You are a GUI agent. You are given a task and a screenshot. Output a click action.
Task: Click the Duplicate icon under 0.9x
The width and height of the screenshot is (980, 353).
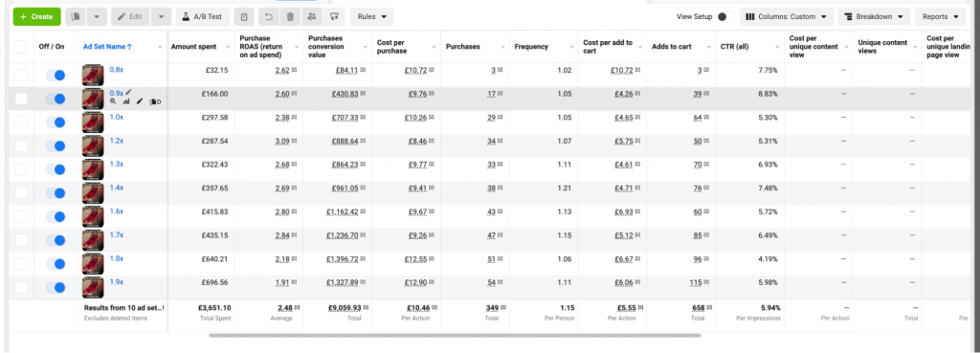pos(154,101)
